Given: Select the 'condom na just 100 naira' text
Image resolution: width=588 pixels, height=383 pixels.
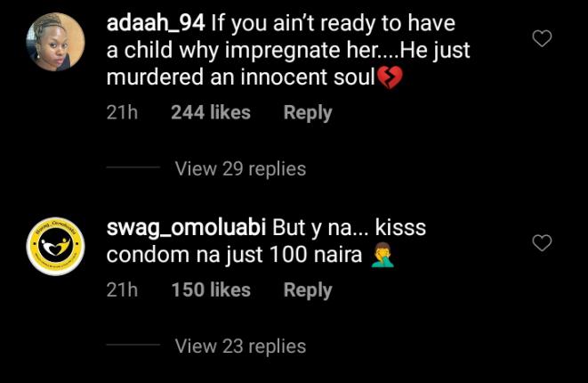Looking at the screenshot, I should pos(235,256).
